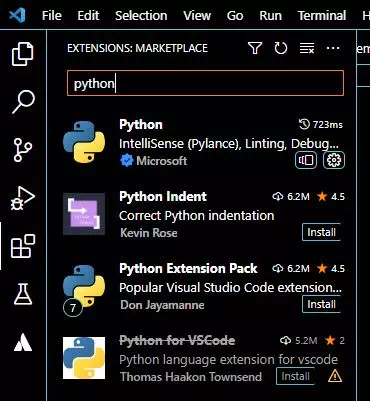Screen dimensions: 370x401
Task: Open manage gear for Python extension
Action: (334, 161)
